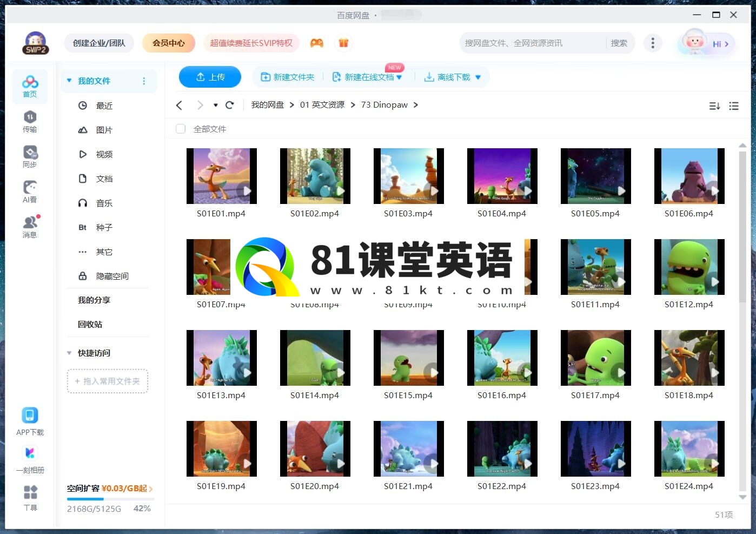Open the 一刻相册 album icon
Screen dimensions: 756x534
(x=30, y=459)
